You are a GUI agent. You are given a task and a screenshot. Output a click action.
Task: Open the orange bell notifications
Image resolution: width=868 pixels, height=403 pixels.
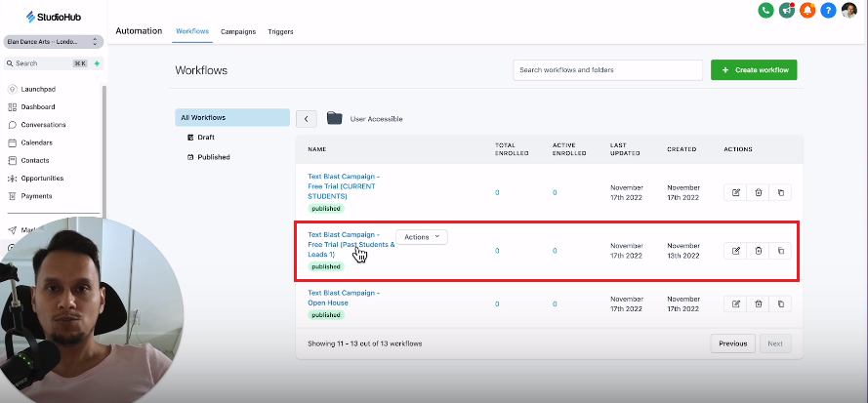point(807,10)
